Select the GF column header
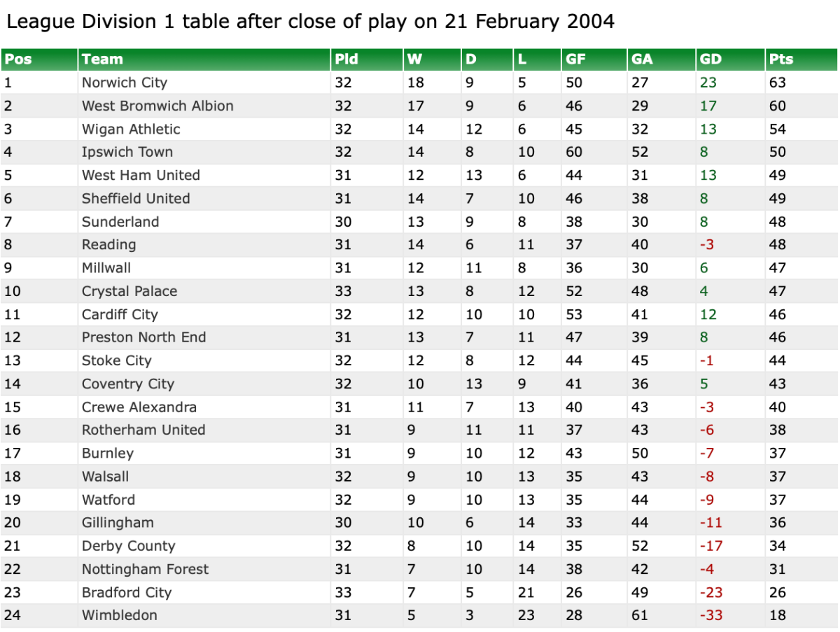The image size is (840, 632). point(575,59)
